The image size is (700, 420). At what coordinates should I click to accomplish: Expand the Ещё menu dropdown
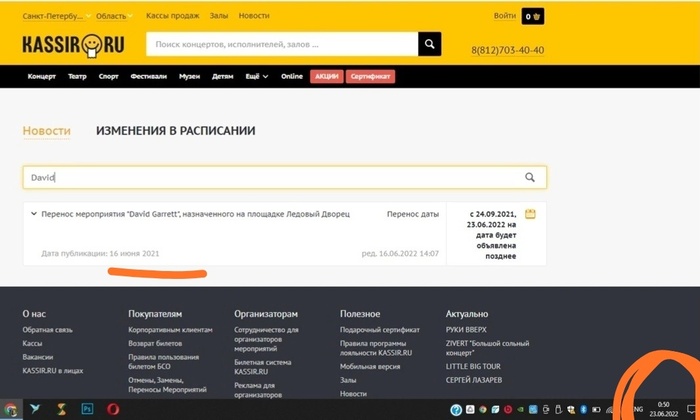[x=257, y=76]
